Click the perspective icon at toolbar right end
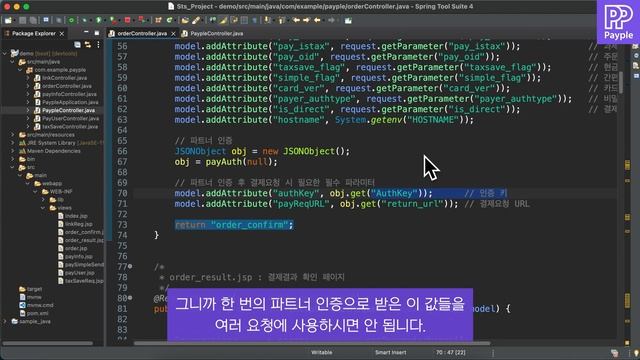 pyautogui.click(x=348, y=20)
